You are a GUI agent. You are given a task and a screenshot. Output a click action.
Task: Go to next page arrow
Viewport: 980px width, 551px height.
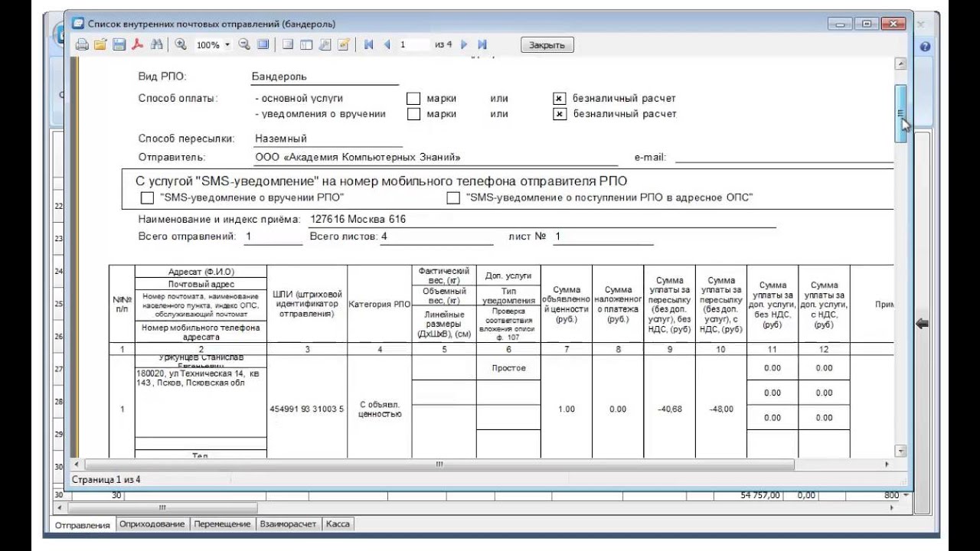tap(465, 45)
